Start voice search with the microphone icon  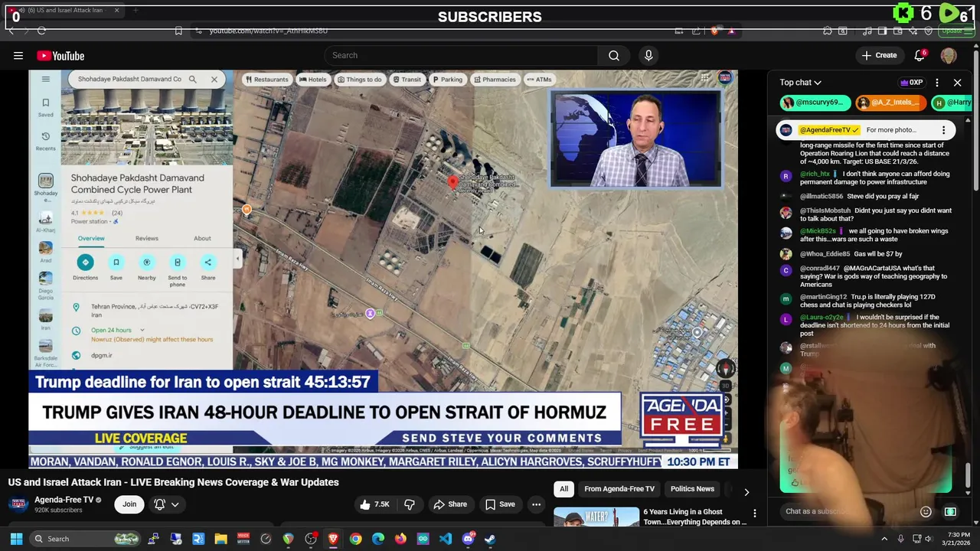648,55
